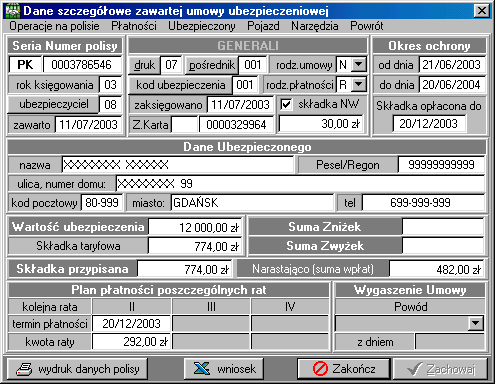Click rata II termin płatności 20/12/2003
The height and width of the screenshot is (384, 495).
point(132,324)
